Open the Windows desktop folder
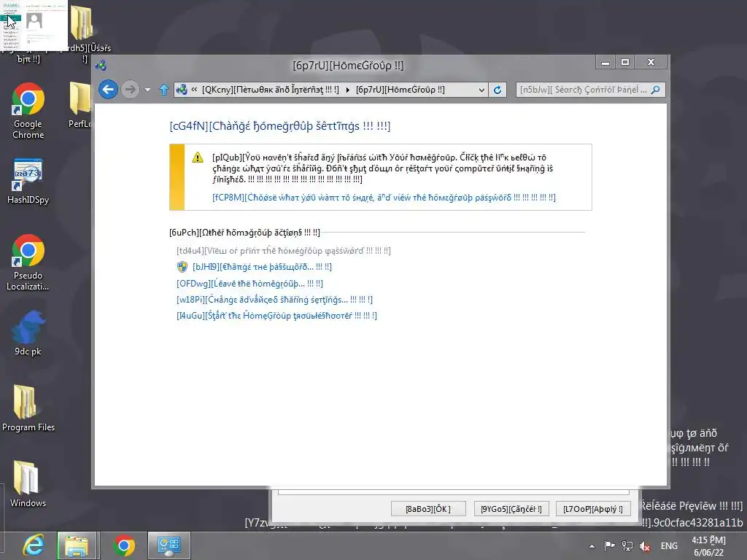 28,484
